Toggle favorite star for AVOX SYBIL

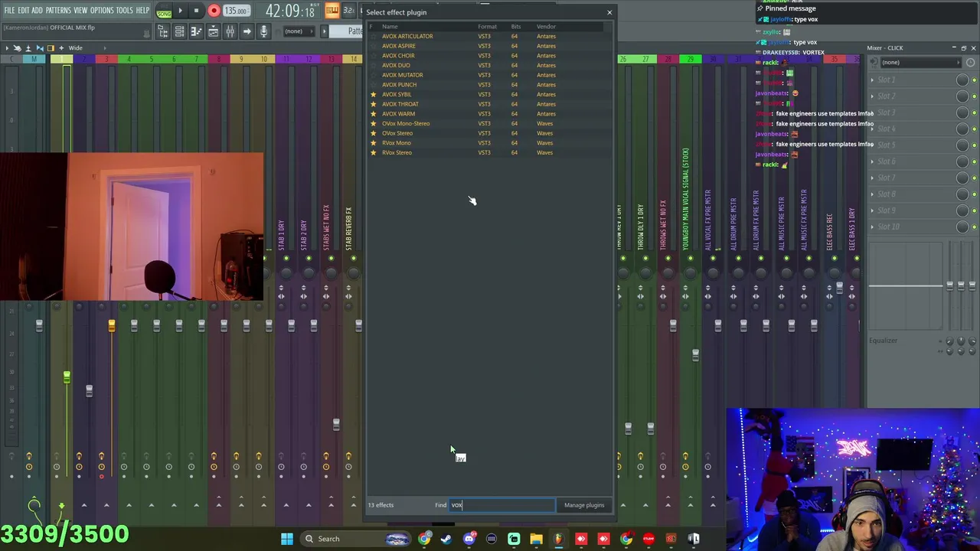[374, 94]
